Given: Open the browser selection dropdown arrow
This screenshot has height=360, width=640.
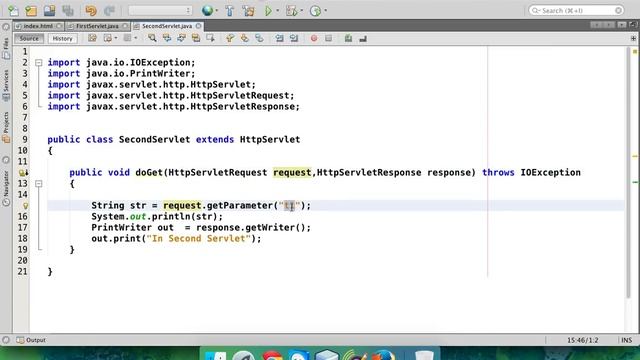Looking at the screenshot, I should pyautogui.click(x=216, y=11).
